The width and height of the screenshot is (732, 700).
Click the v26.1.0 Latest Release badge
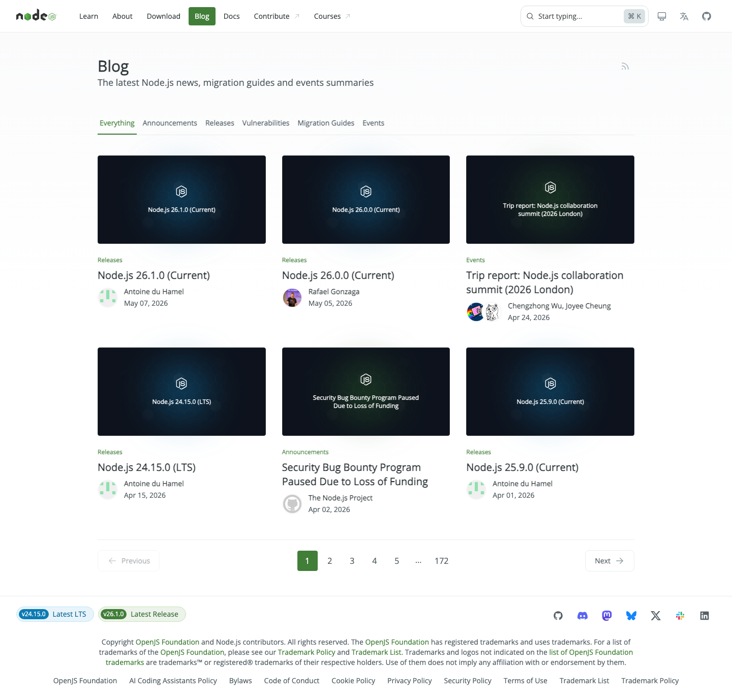142,614
